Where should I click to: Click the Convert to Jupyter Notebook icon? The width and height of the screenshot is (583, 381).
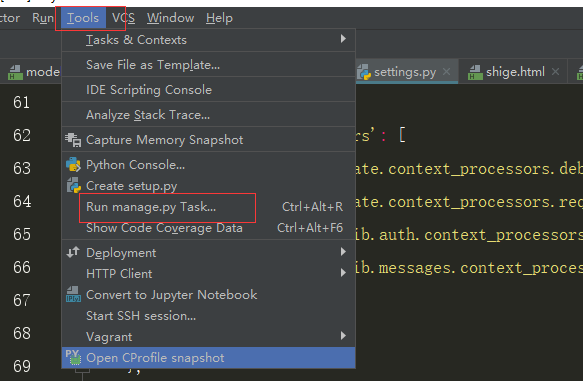click(73, 294)
